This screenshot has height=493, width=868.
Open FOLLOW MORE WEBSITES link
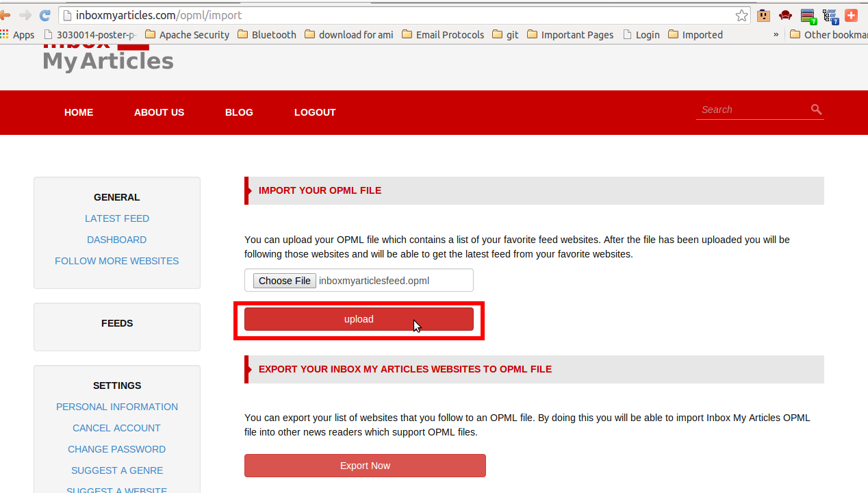pyautogui.click(x=117, y=261)
